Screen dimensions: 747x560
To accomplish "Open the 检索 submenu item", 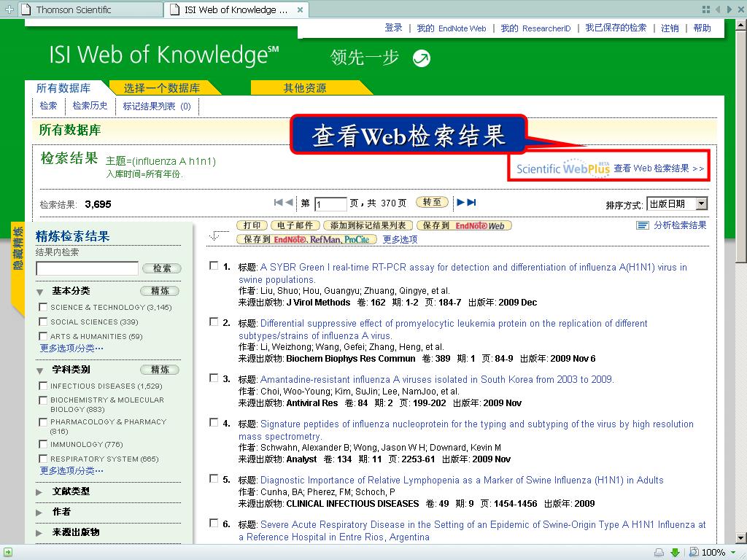I will point(48,106).
